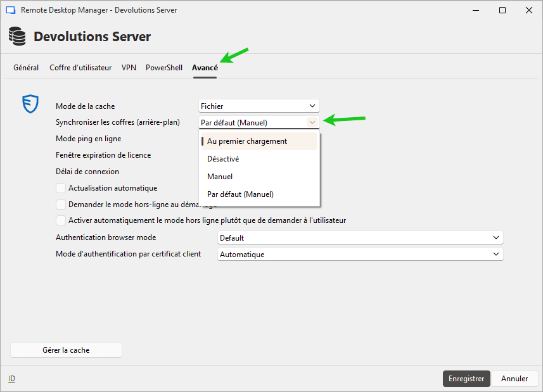This screenshot has height=392, width=543.
Task: Go to the VPN tab
Action: [129, 68]
